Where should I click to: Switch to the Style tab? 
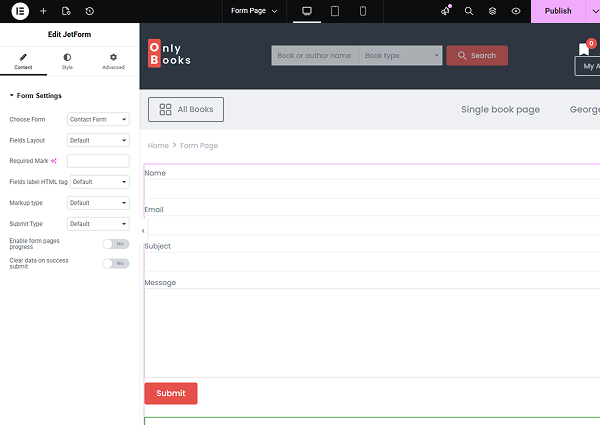click(x=67, y=61)
